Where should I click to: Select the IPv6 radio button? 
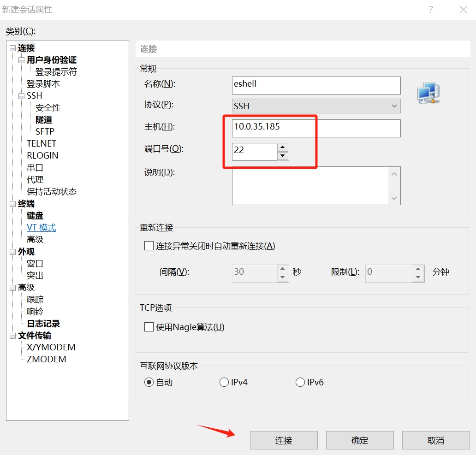click(300, 382)
